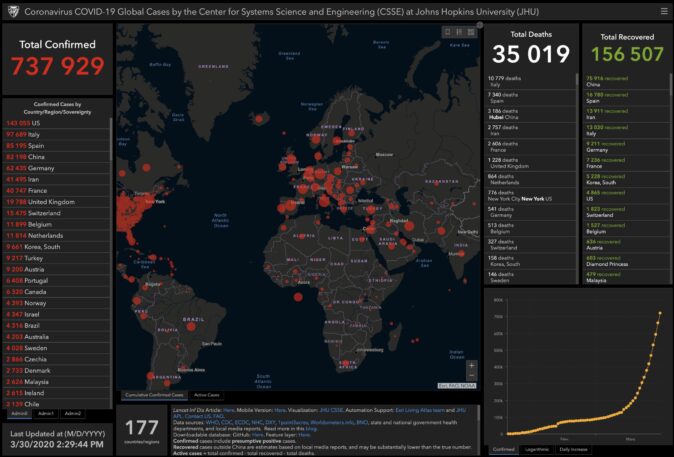The image size is (674, 457).
Task: Click the Italy entry in the deaths list
Action: [531, 81]
